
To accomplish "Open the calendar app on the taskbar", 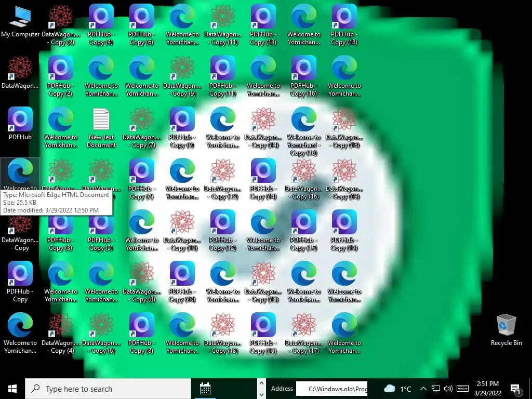I will [205, 389].
